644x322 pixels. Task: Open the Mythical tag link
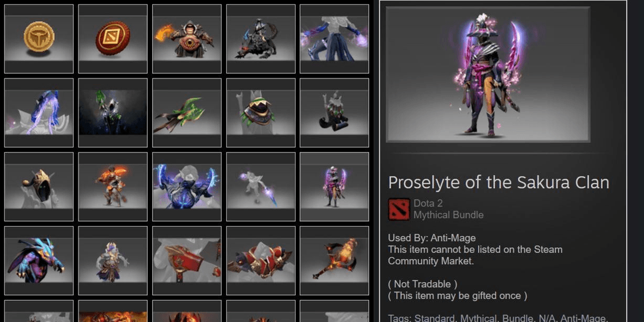[476, 318]
